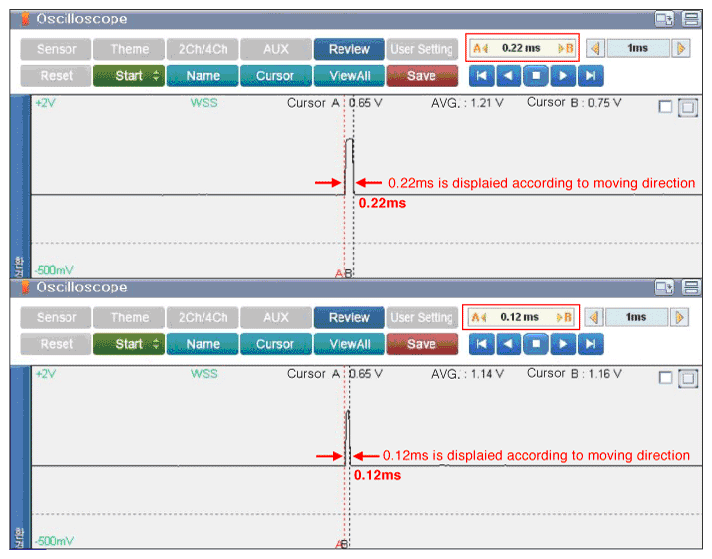Viewport: 712px width, 559px height.
Task: Save waveform in bottom oscilloscope
Action: coord(422,344)
